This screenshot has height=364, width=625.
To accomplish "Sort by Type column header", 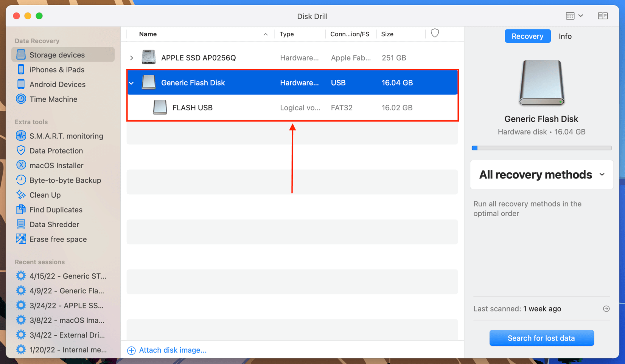I will pos(286,34).
